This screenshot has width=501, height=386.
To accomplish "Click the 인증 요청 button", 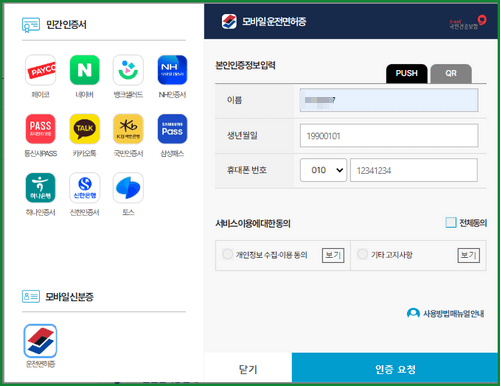I will click(x=395, y=368).
